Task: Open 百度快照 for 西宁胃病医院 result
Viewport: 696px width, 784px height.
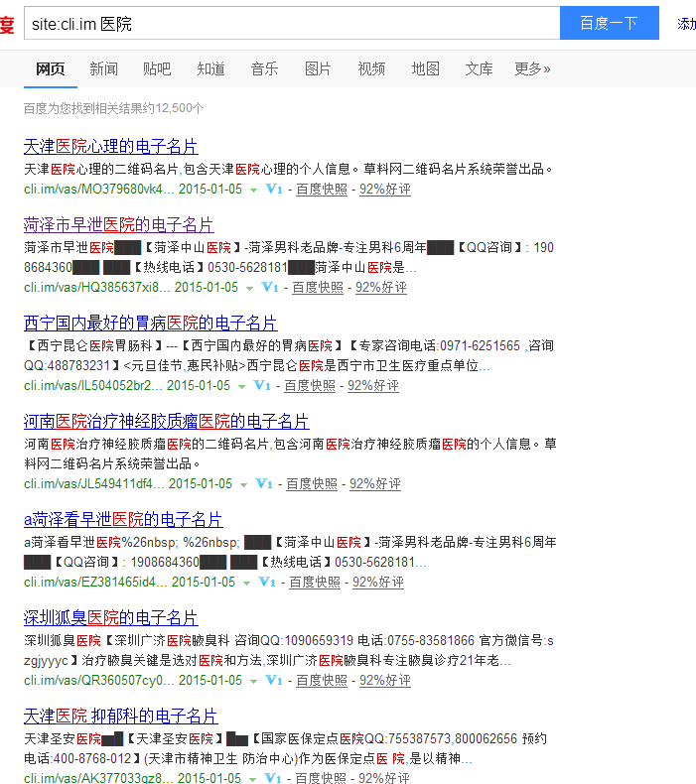Action: pyautogui.click(x=310, y=385)
